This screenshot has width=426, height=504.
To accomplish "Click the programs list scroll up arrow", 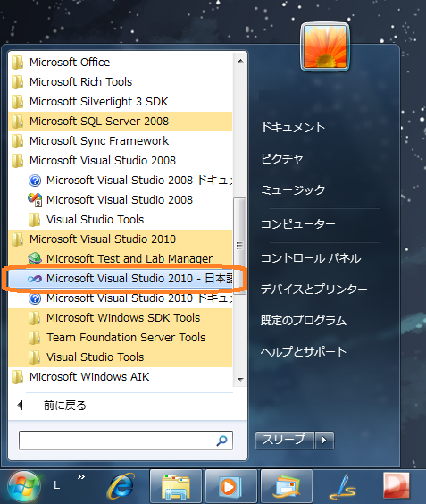I will click(x=240, y=61).
